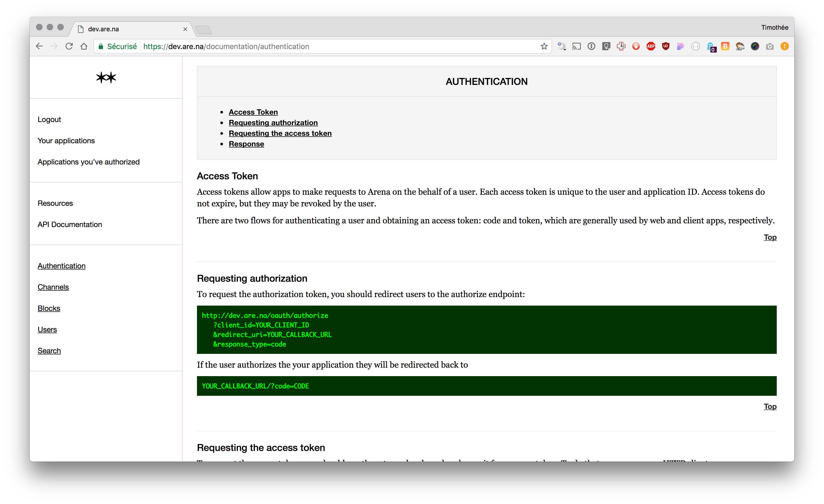Open the Users documentation link
824x504 pixels.
[x=47, y=329]
